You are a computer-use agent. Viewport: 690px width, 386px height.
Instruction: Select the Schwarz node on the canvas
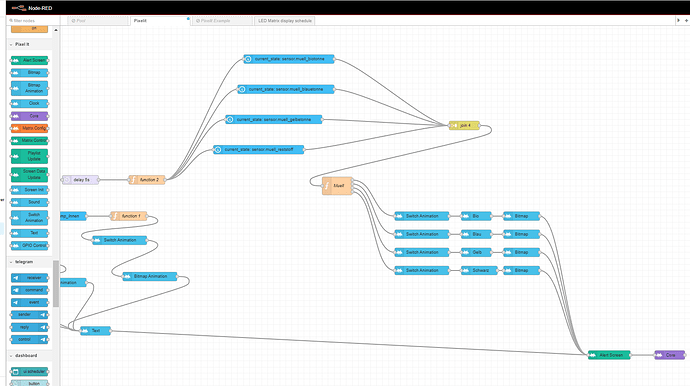(479, 270)
